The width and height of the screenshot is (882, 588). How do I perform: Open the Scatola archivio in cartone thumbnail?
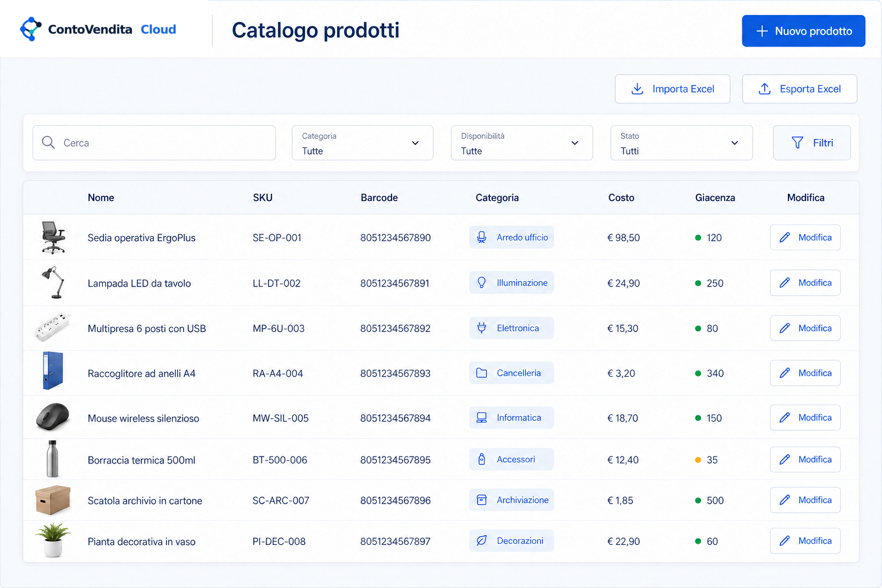tap(53, 500)
